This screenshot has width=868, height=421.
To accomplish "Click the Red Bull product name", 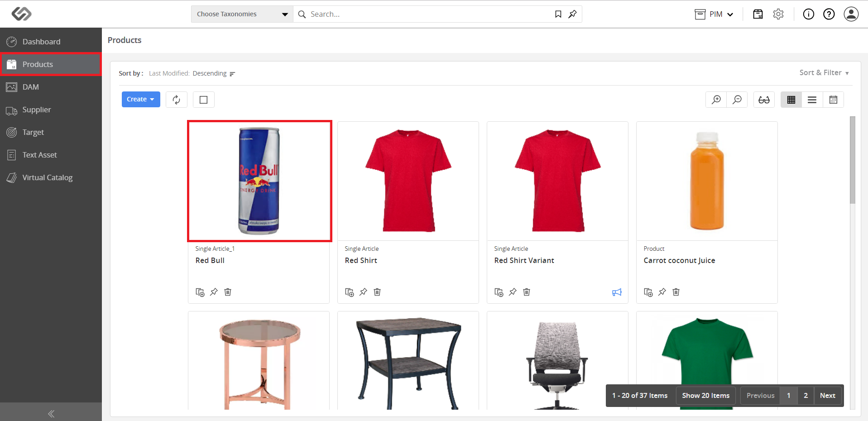I will (x=210, y=260).
